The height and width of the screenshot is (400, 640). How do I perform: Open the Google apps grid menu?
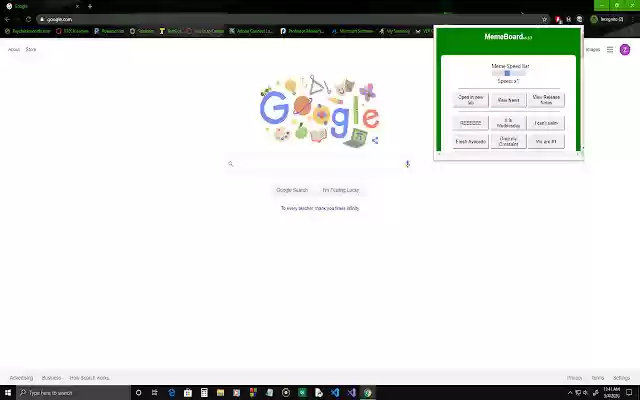point(610,49)
